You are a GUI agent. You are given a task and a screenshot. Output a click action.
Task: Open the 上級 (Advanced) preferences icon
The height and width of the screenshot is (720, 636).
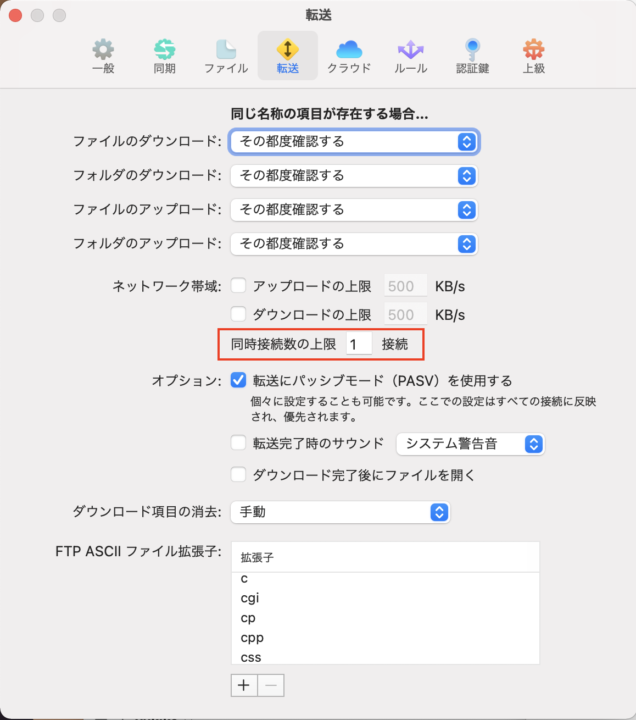(534, 55)
